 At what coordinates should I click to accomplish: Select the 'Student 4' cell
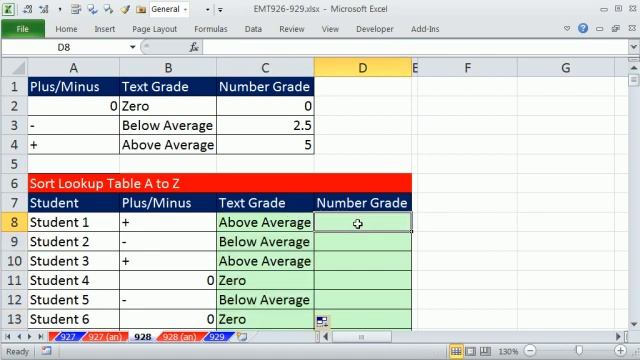pyautogui.click(x=73, y=280)
